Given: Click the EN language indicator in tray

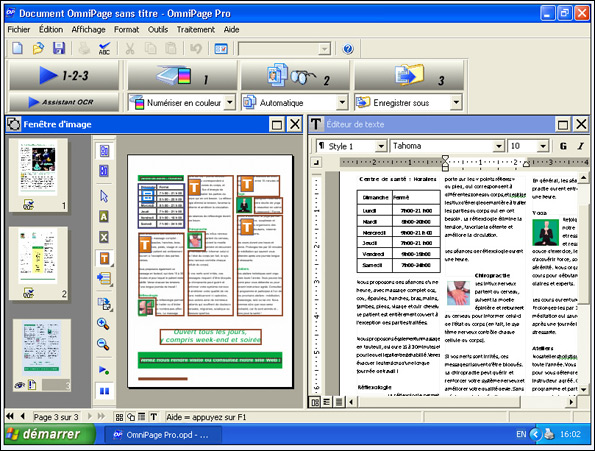Looking at the screenshot, I should (x=521, y=434).
